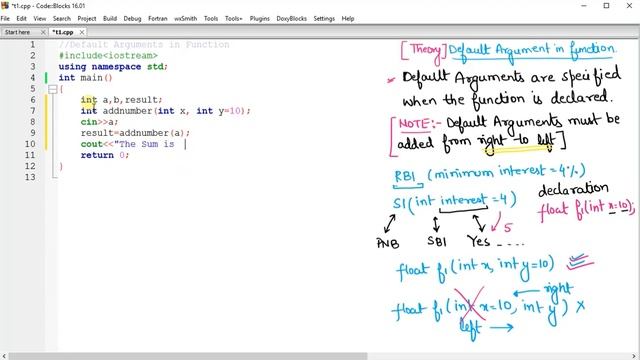Click line number 7 in the gutter
The height and width of the screenshot is (360, 640).
coord(33,111)
